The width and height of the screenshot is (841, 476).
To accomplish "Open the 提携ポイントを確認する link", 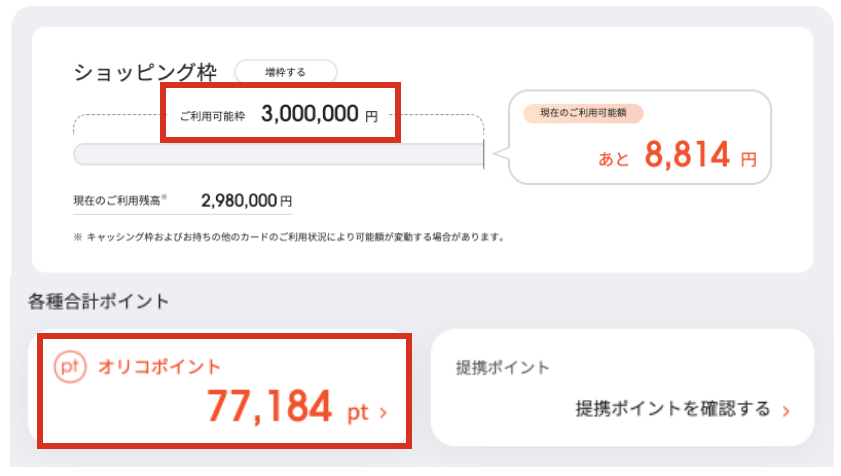I will click(x=673, y=409).
